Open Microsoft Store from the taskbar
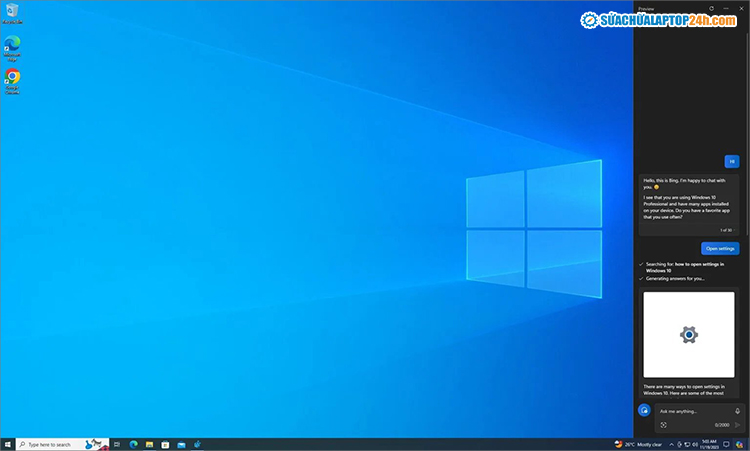The image size is (750, 451). pyautogui.click(x=165, y=444)
